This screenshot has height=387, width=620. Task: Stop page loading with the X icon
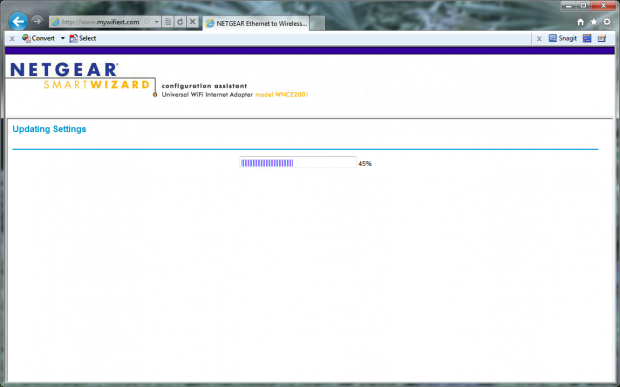click(193, 22)
